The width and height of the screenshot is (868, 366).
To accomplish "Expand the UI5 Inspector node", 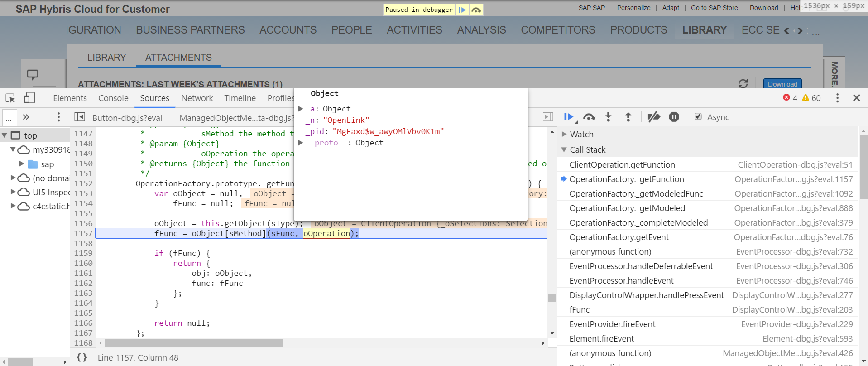I will click(13, 192).
